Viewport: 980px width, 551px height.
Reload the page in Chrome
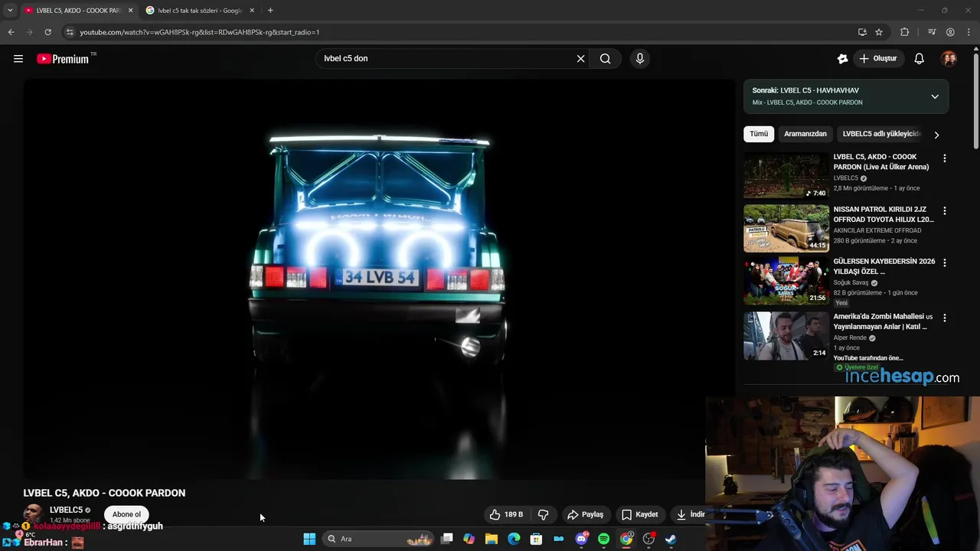47,32
